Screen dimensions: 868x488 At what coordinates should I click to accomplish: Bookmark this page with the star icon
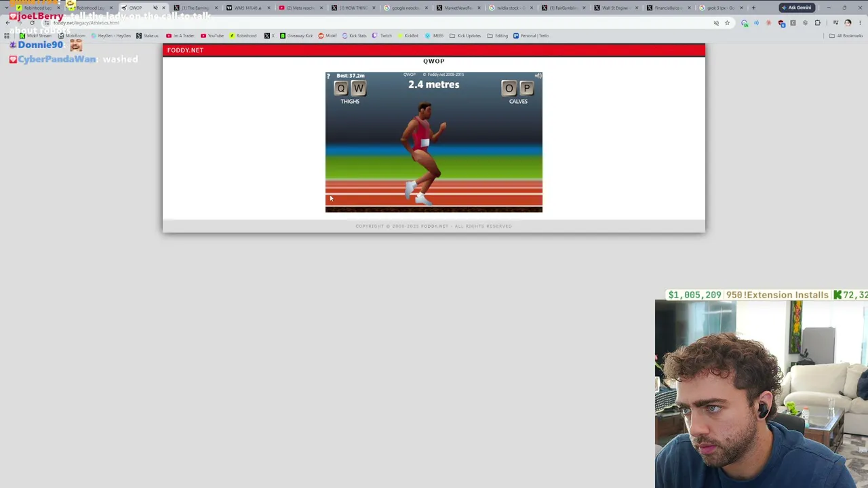click(727, 23)
